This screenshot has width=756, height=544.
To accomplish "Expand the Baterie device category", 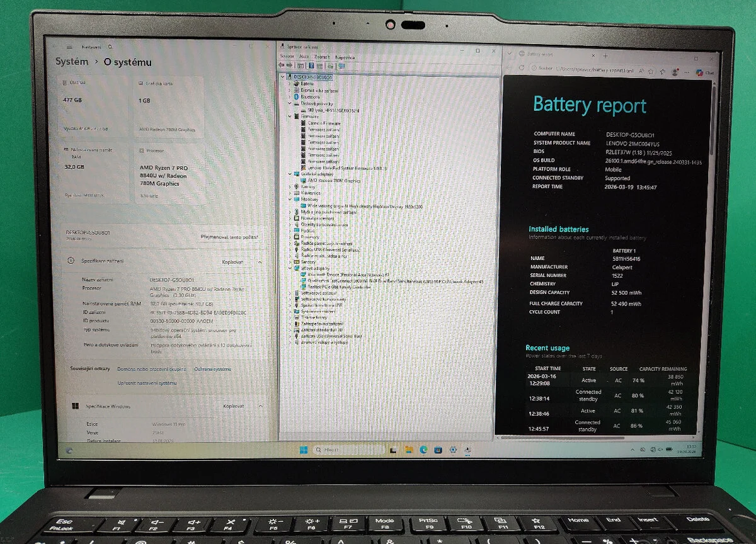I will (290, 84).
